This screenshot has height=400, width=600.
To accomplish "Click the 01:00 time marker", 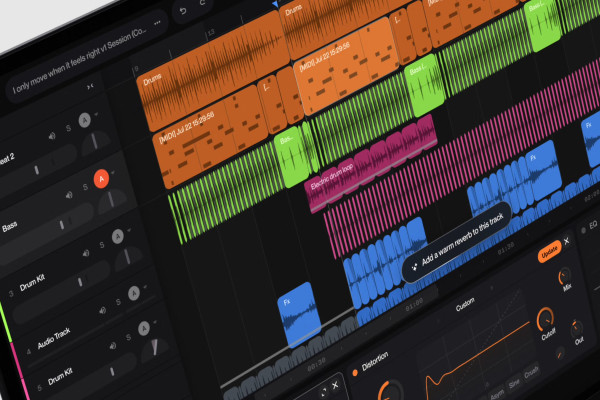I will pyautogui.click(x=415, y=304).
